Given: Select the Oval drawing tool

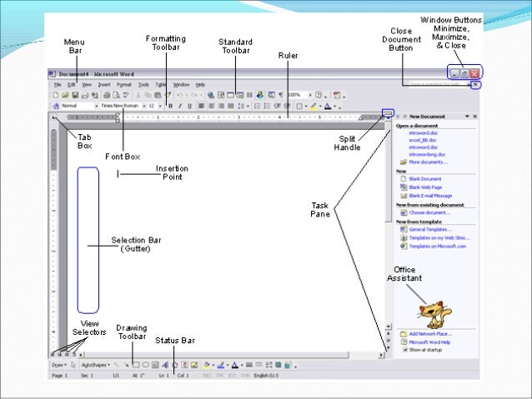Looking at the screenshot, I should [145, 365].
